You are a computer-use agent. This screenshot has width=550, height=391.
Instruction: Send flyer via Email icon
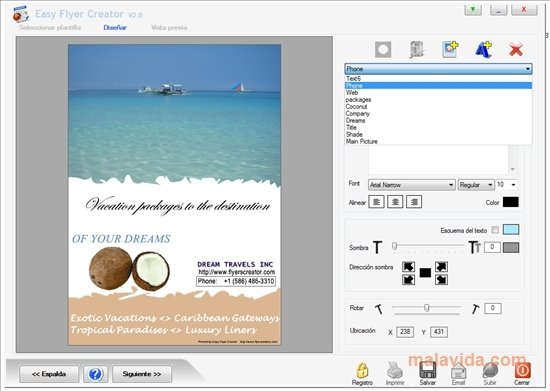[x=458, y=370]
